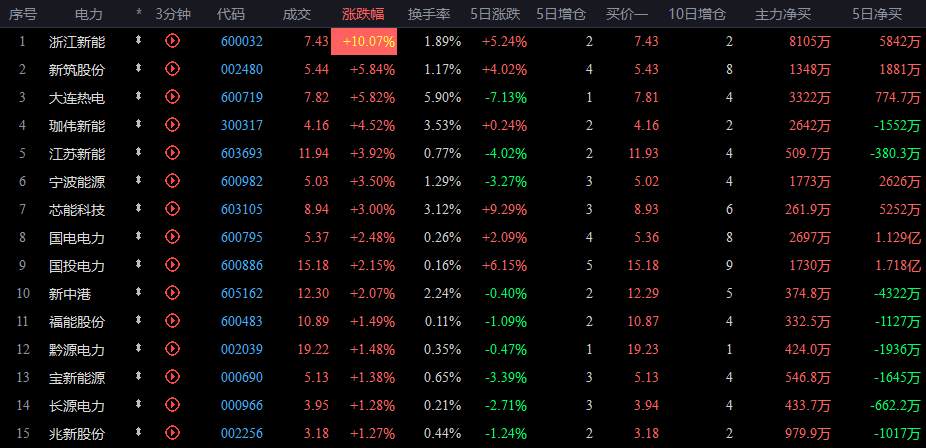Click the 序号 column header
Image resolution: width=926 pixels, height=448 pixels.
pyautogui.click(x=23, y=14)
